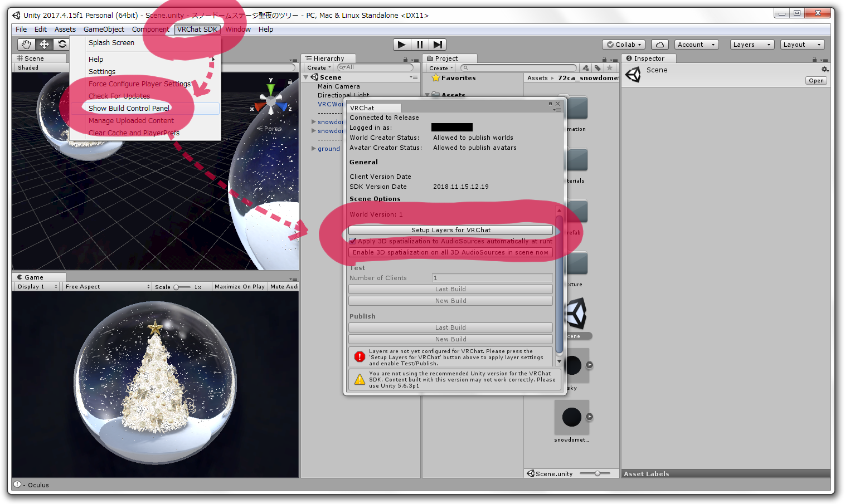Screen dimensions: 845x504
Task: Open the Layers dropdown
Action: (752, 45)
